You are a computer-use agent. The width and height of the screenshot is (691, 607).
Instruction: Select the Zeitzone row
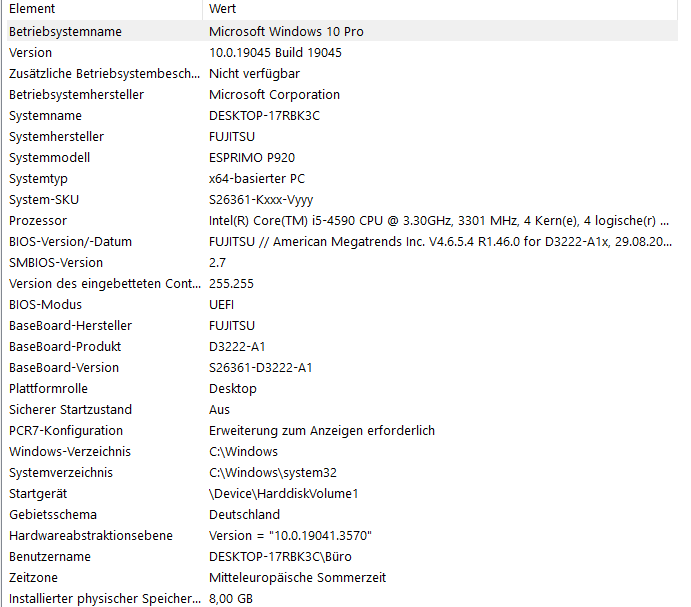[x=342, y=578]
